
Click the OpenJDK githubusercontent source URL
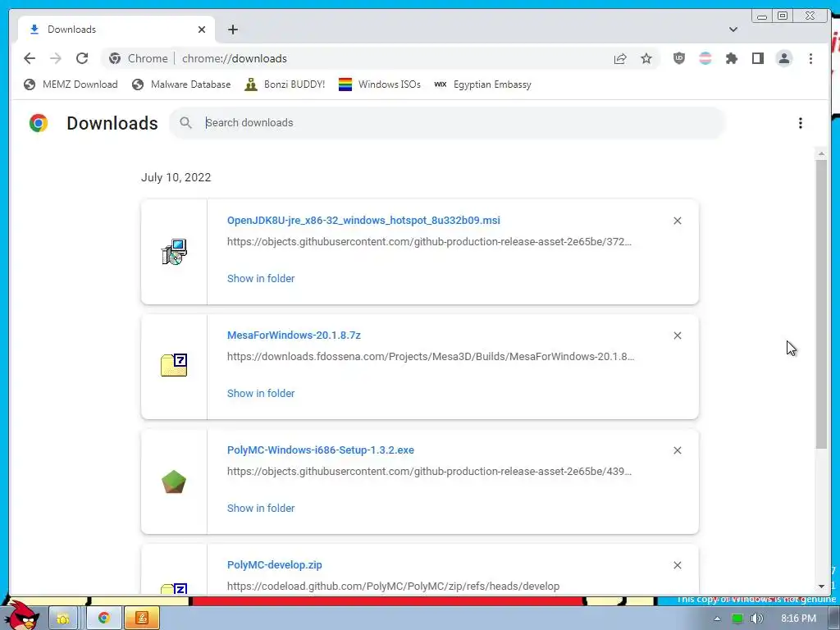(x=429, y=242)
